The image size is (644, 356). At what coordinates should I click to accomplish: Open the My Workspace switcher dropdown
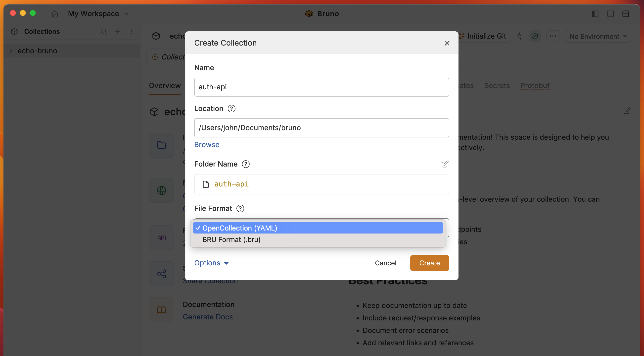[98, 13]
